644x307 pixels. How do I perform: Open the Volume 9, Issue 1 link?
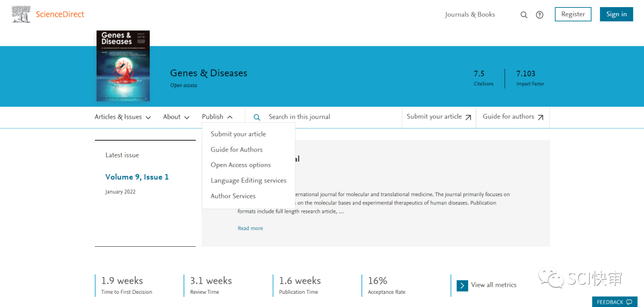pyautogui.click(x=137, y=177)
